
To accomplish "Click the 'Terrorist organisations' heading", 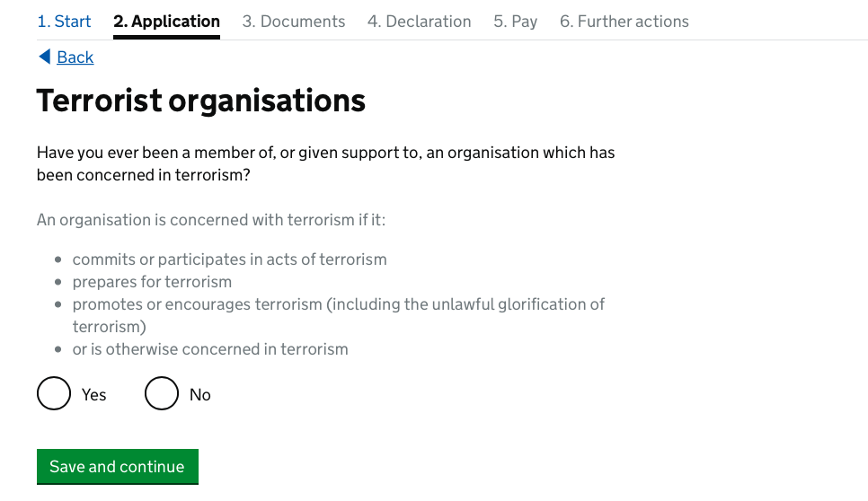I will click(201, 101).
